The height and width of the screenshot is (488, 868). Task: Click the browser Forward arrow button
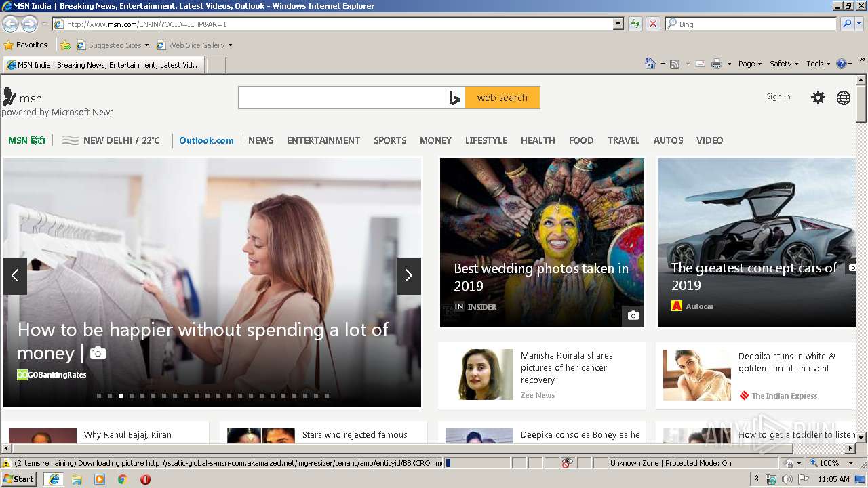29,24
